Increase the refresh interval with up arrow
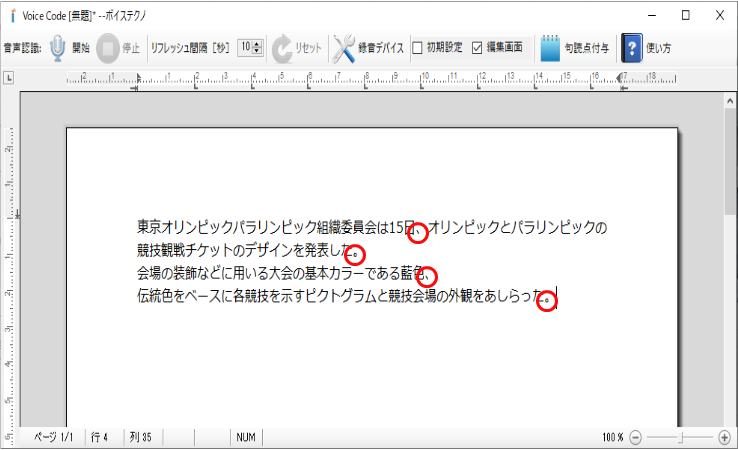 tap(257, 45)
